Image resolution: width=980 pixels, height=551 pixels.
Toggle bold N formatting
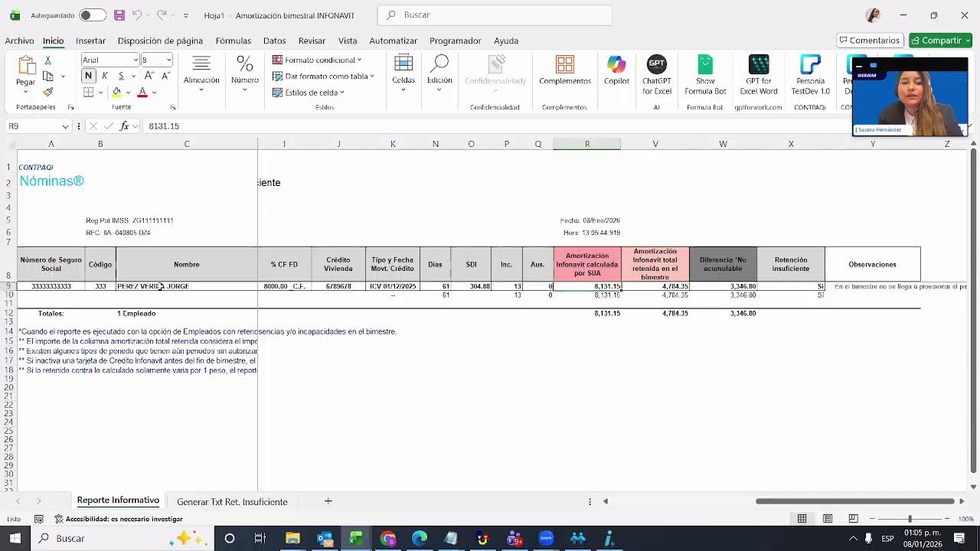click(88, 76)
